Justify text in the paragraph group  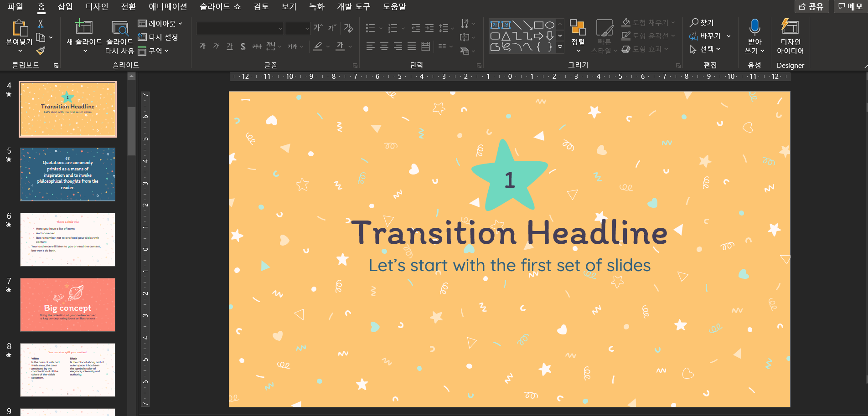click(x=412, y=46)
